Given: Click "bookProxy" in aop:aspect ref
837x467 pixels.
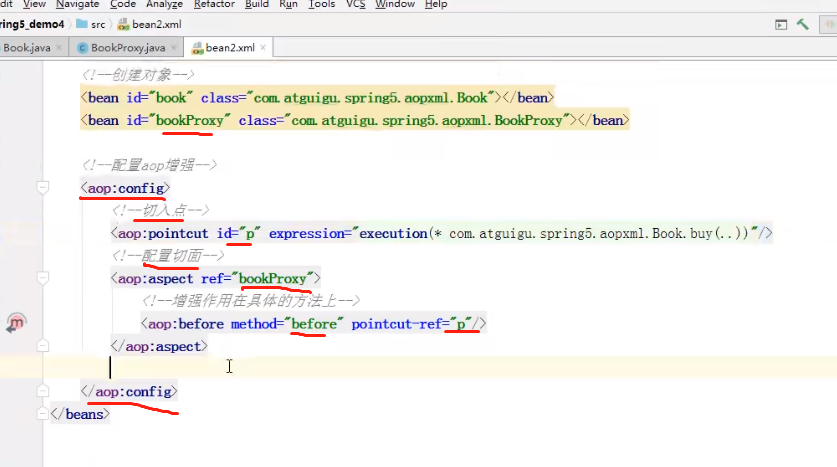Looking at the screenshot, I should [273, 279].
